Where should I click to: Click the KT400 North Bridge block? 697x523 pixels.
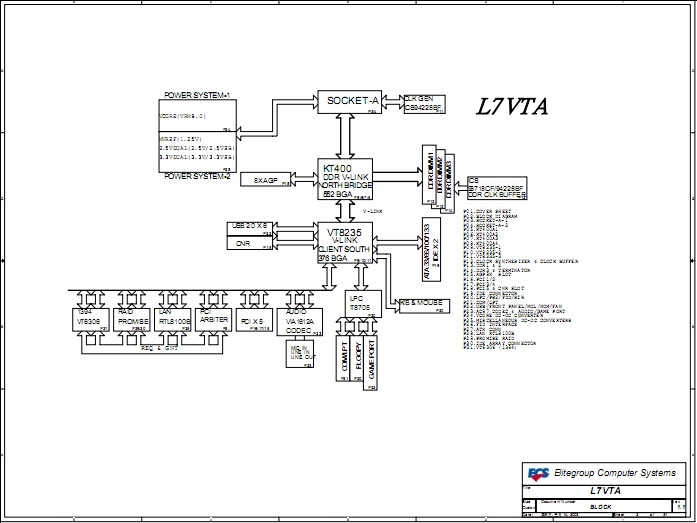(345, 179)
